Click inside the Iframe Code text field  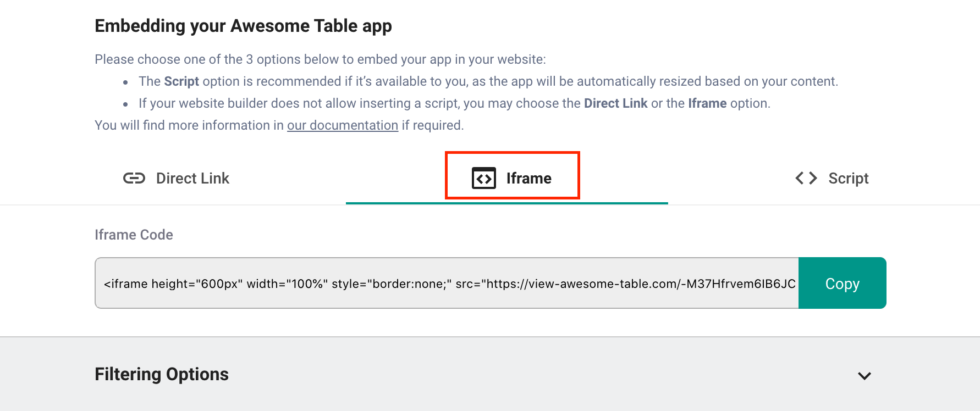point(447,283)
